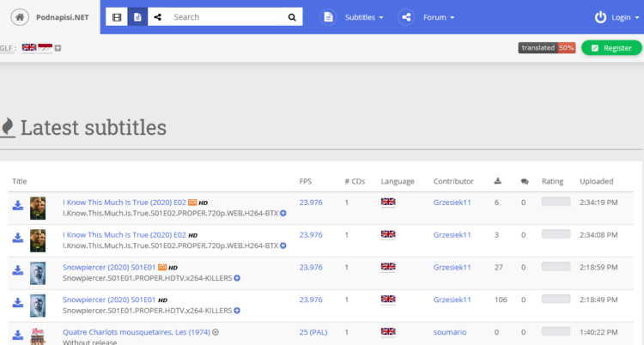Viewport: 644px width, 345px height.
Task: Open the Forum dropdown menu
Action: click(x=439, y=17)
